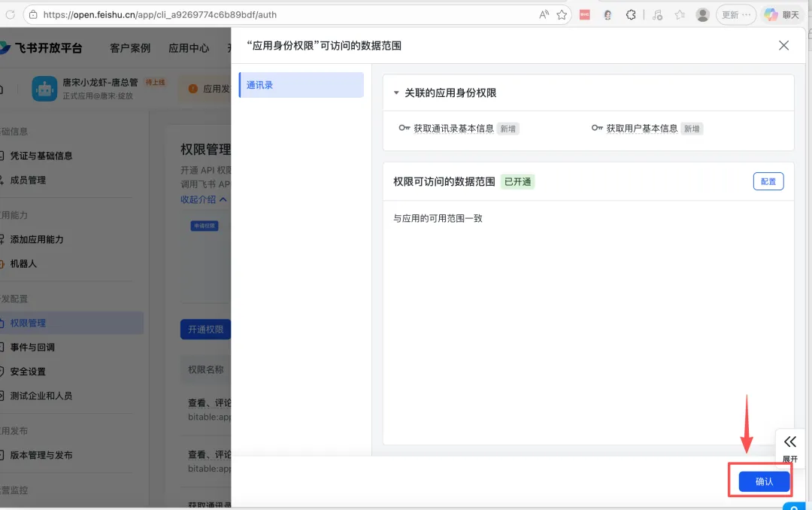Click key icon beside 获取用户基本信息
The image size is (812, 510).
(x=597, y=128)
